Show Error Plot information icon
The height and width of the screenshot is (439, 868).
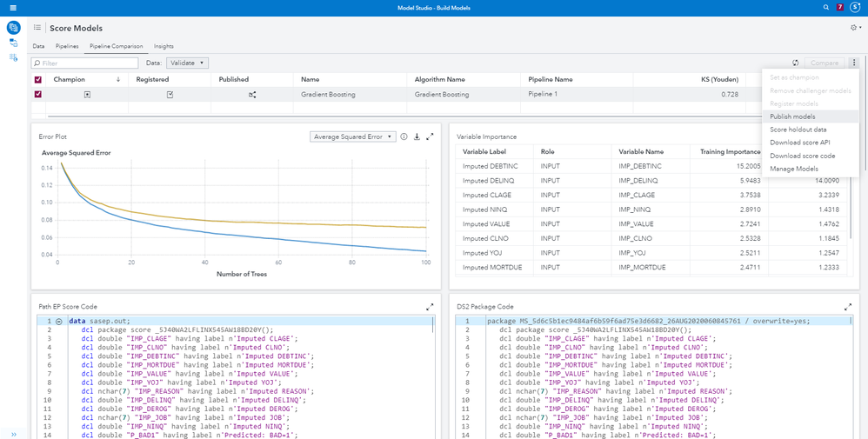tap(404, 136)
